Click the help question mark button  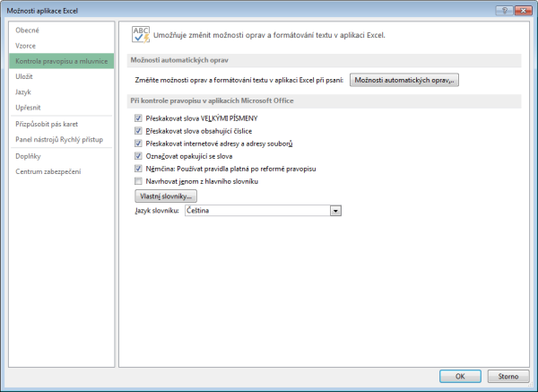point(504,11)
